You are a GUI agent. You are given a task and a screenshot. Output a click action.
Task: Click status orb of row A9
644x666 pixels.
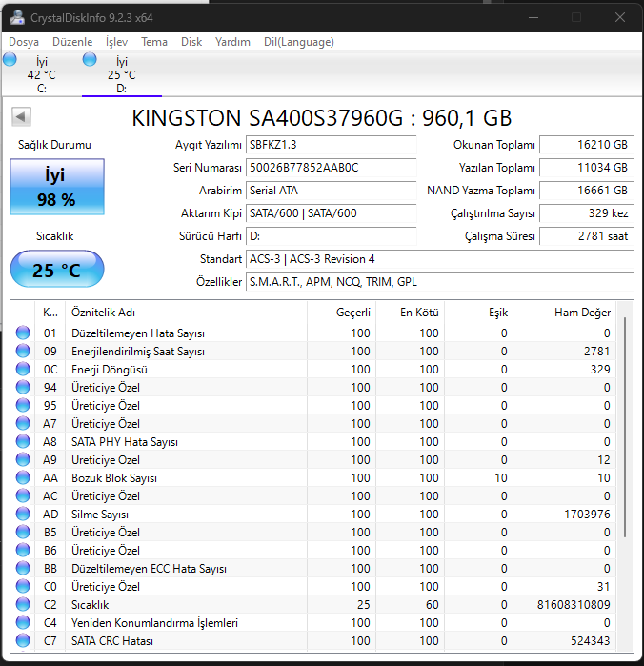coord(23,459)
